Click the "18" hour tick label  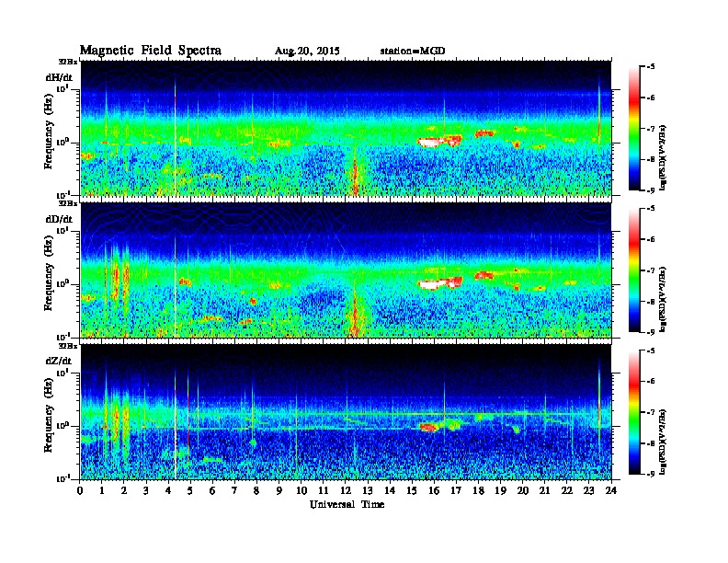click(x=479, y=491)
